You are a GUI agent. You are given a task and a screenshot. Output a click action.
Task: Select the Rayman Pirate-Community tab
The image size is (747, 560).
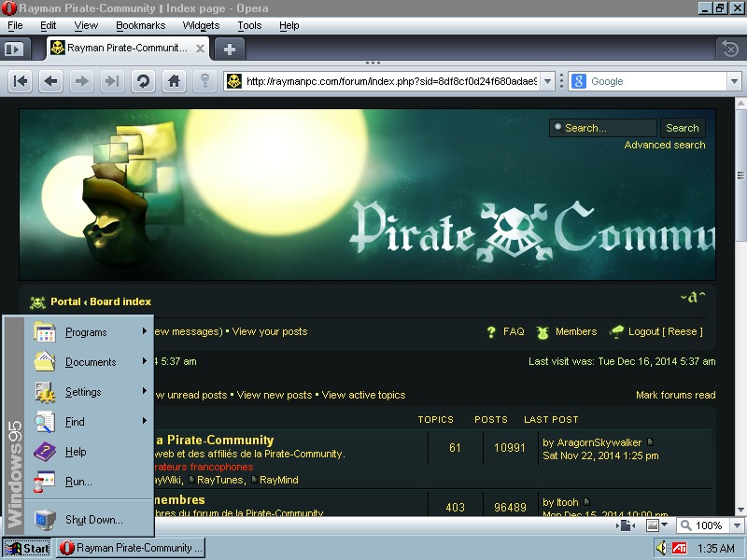click(x=127, y=49)
